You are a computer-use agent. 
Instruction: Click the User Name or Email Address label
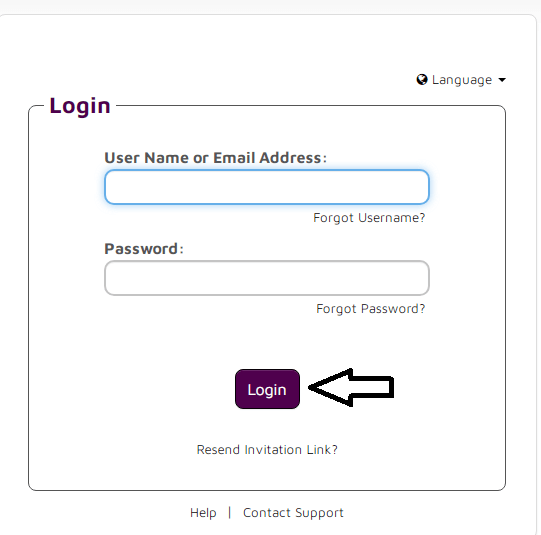coord(215,158)
